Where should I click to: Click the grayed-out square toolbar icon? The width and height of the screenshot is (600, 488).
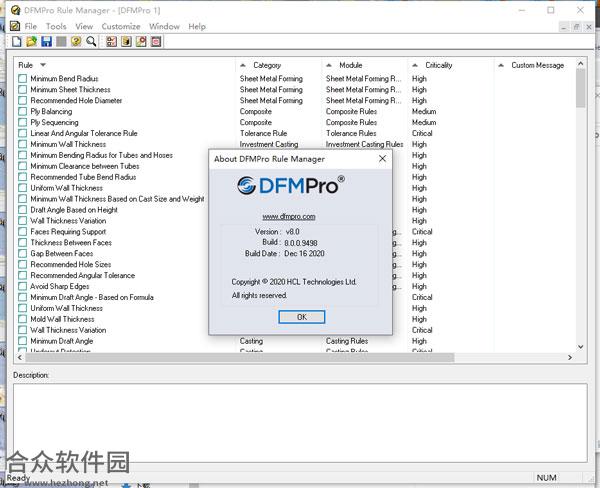coord(61,41)
